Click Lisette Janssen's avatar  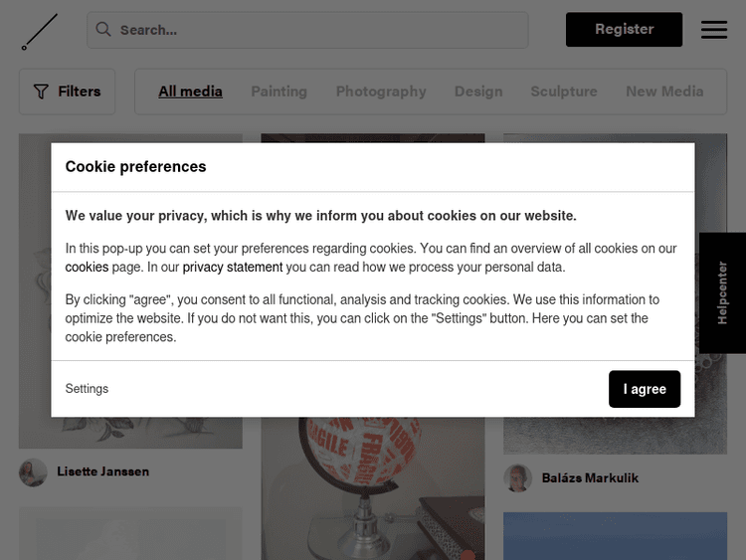coord(33,472)
